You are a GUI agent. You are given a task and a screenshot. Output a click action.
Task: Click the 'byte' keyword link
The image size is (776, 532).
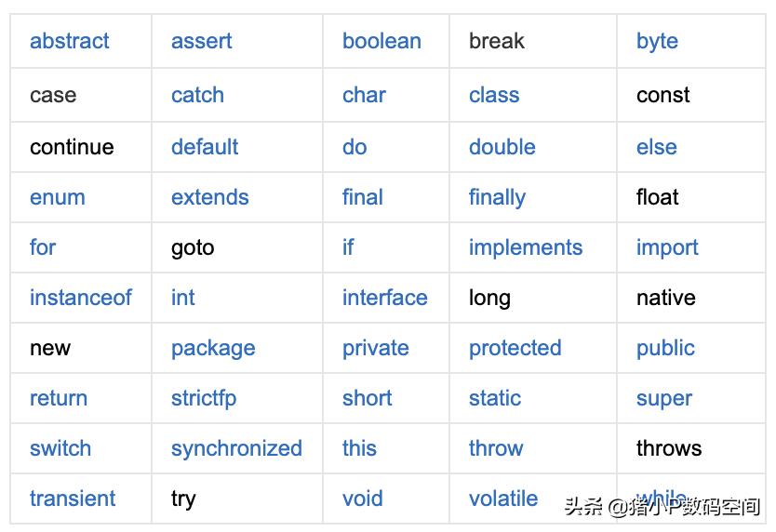point(657,41)
